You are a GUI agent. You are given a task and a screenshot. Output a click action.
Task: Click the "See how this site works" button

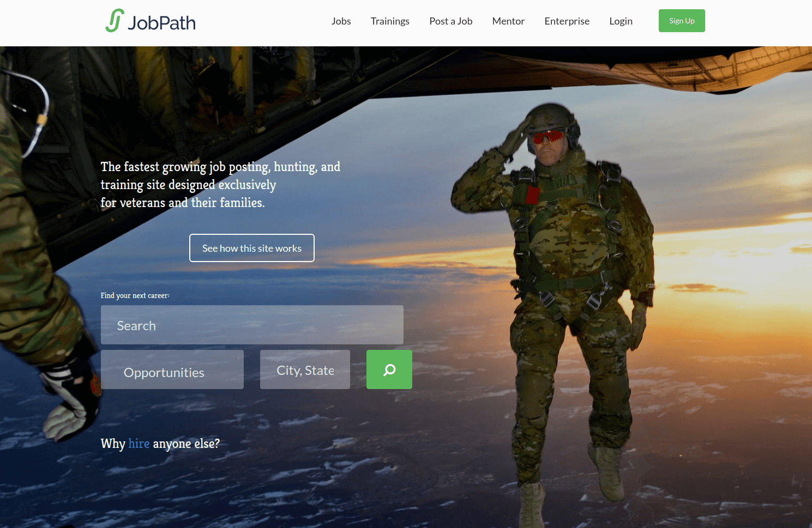click(x=251, y=248)
